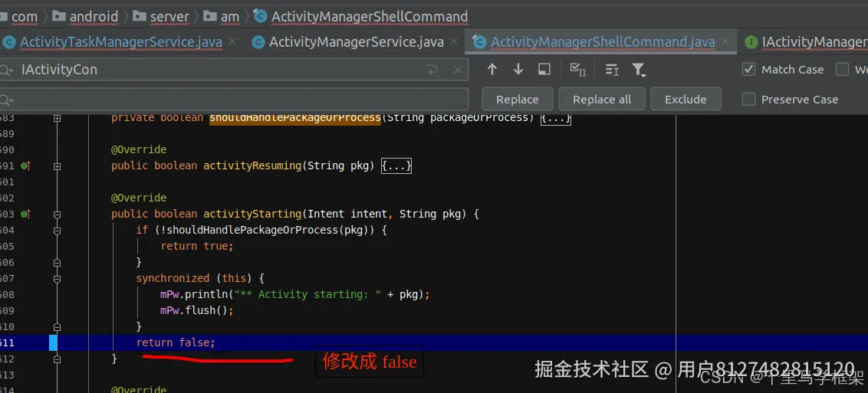Click the if (!shouldHandlePackageOrProcess(pkg)) line
This screenshot has width=868, height=393.
pos(261,230)
